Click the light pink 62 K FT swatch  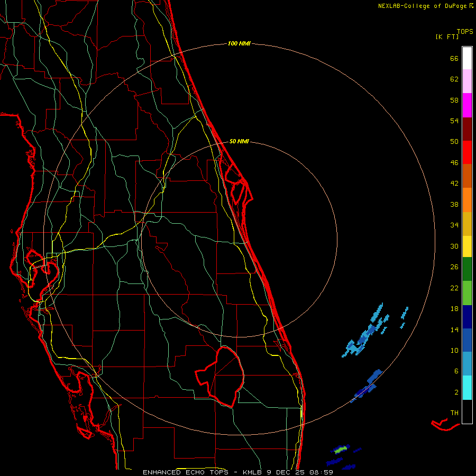[x=467, y=81]
